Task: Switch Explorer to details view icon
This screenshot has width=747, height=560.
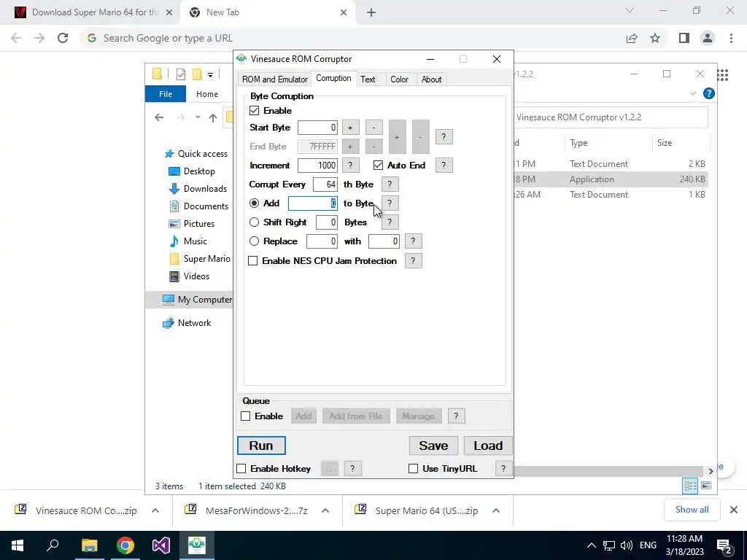Action: coord(690,486)
